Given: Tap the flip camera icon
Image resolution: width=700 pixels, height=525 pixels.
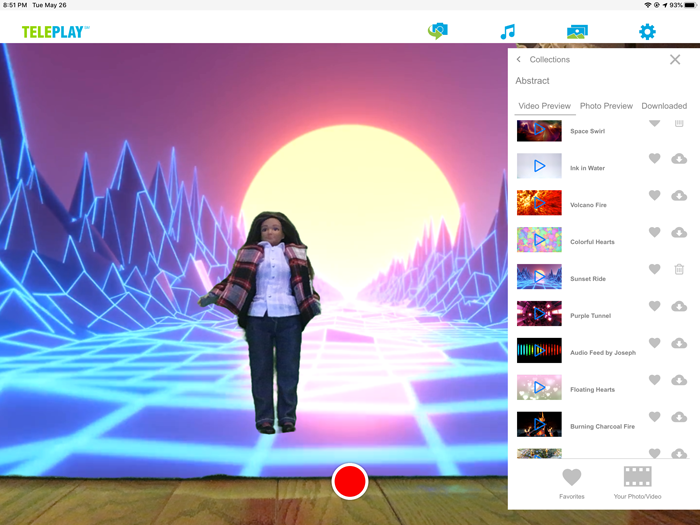Looking at the screenshot, I should coord(437,31).
